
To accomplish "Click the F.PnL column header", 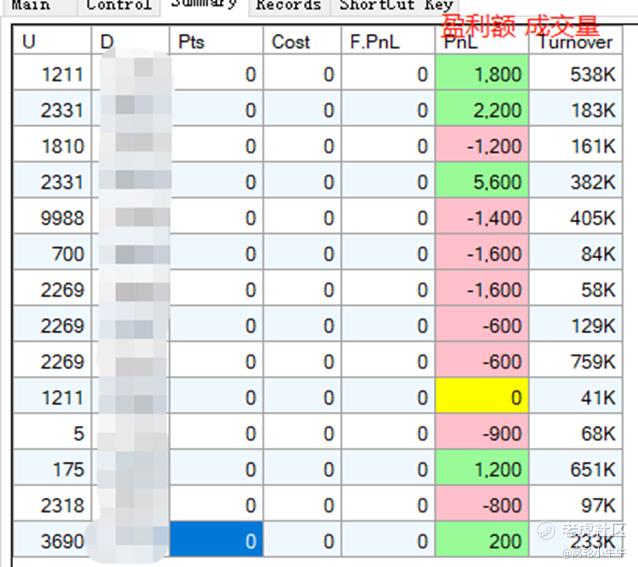I will [388, 40].
